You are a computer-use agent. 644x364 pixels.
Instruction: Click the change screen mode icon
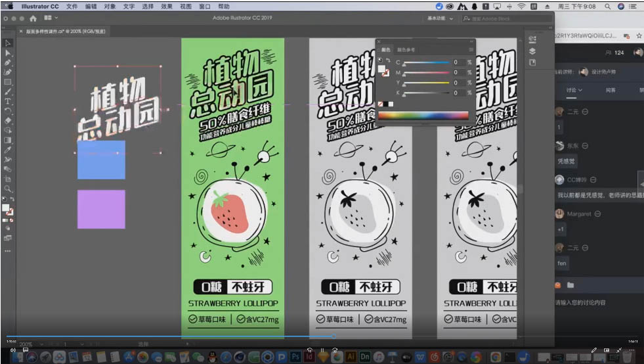click(x=7, y=238)
